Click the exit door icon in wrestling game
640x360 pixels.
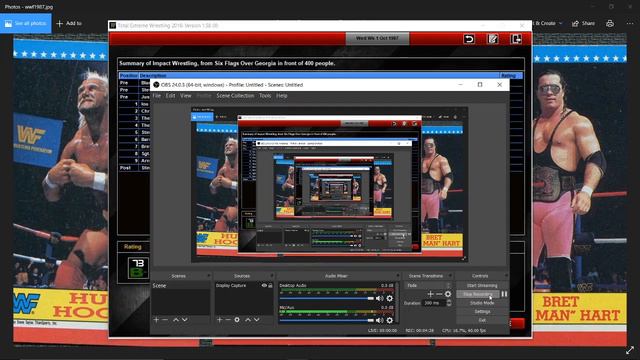[516, 39]
